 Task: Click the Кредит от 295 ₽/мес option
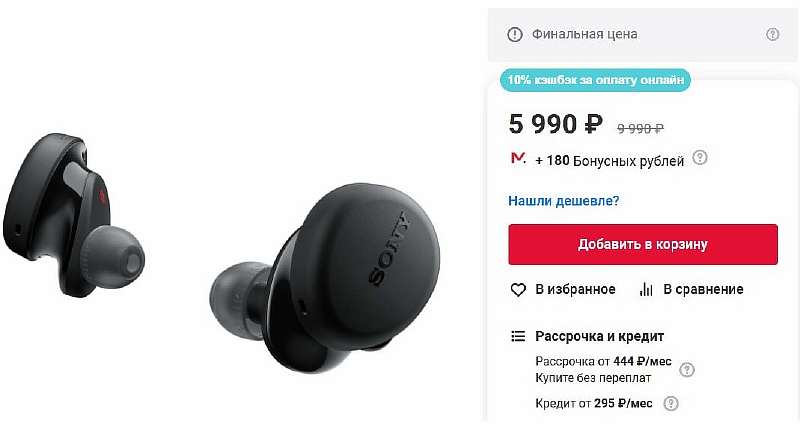(594, 403)
